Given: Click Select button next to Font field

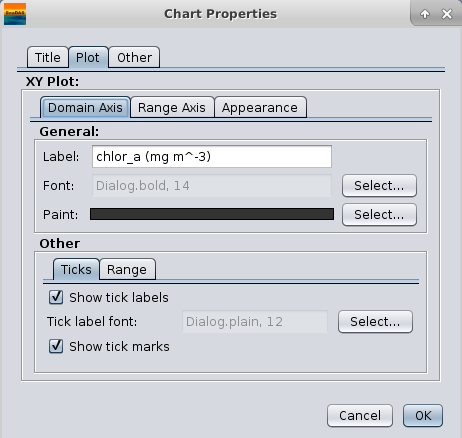Looking at the screenshot, I should [379, 186].
